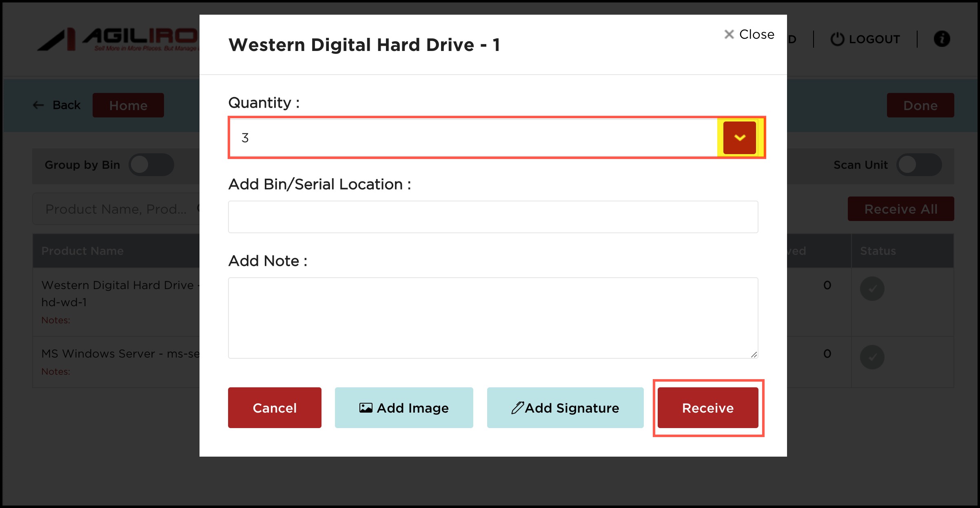This screenshot has width=980, height=508.
Task: Click the info icon in header
Action: coord(942,39)
